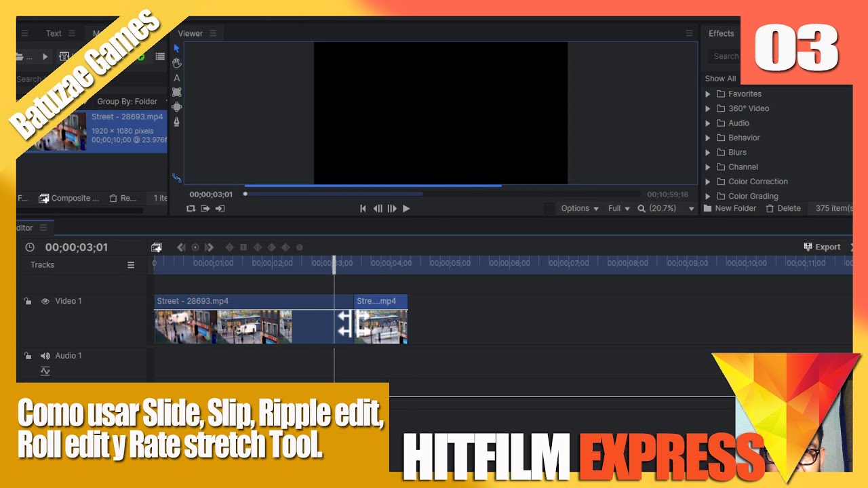Jump to start of the Viewer playback
Viewport: 868px width, 488px height.
(363, 209)
